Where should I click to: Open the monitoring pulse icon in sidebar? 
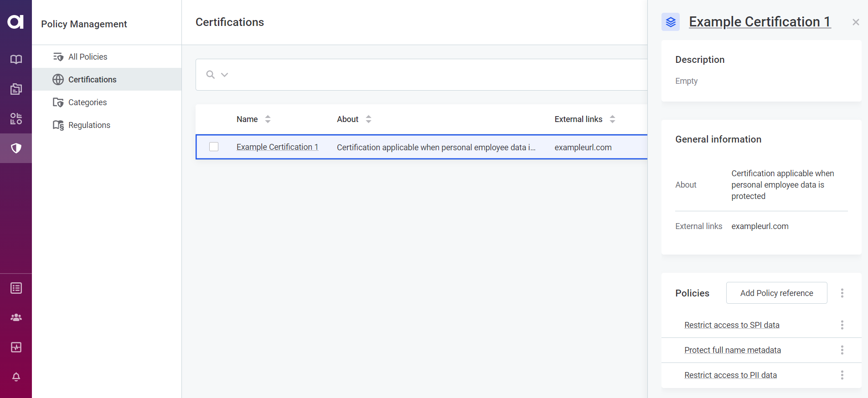[x=16, y=347]
